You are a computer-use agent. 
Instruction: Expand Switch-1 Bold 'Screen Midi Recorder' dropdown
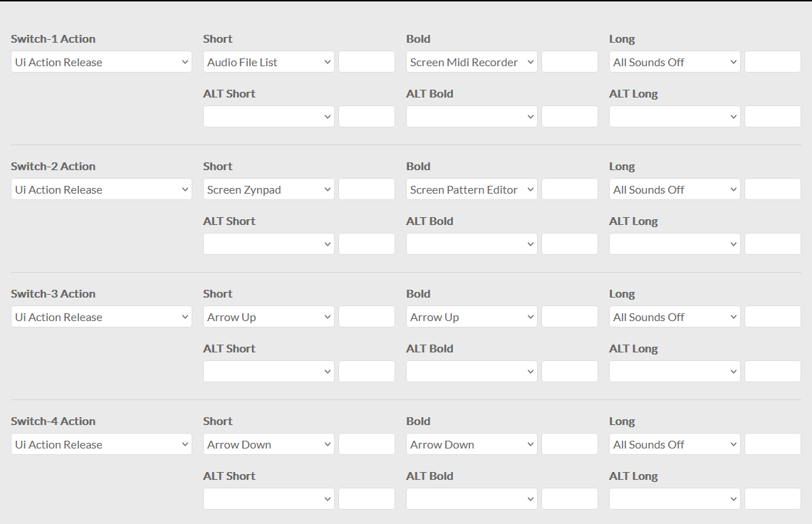coord(472,62)
